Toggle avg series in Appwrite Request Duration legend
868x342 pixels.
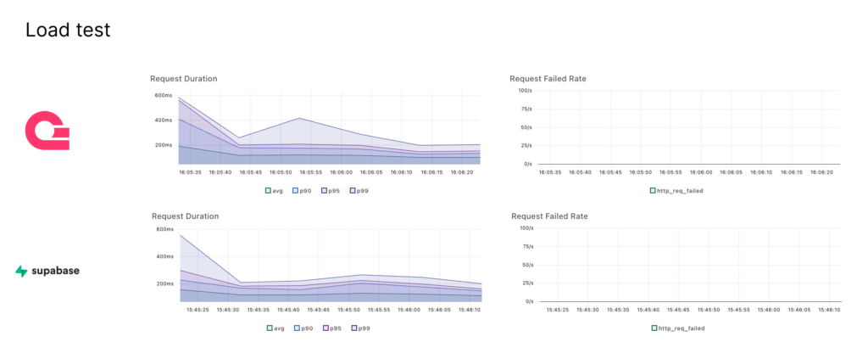(275, 191)
